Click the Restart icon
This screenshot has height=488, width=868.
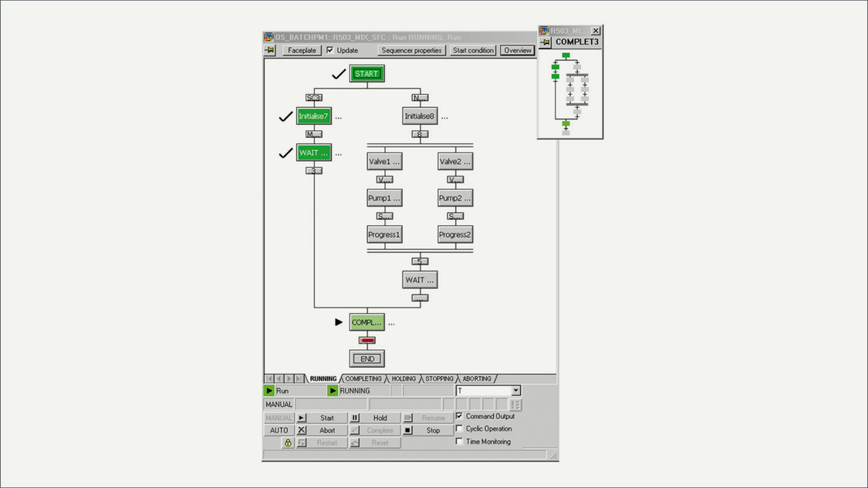[x=302, y=443]
